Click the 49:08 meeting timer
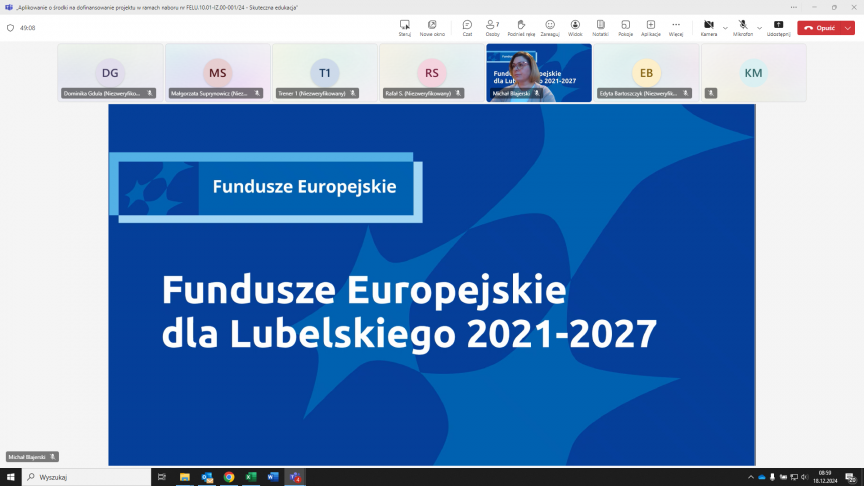Screen dimensions: 864x486 (x=28, y=28)
